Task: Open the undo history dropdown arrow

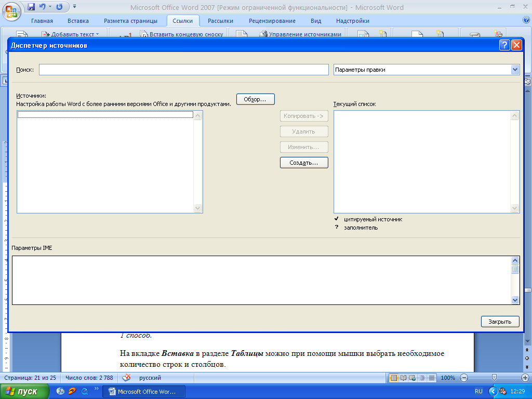Action: coord(50,7)
